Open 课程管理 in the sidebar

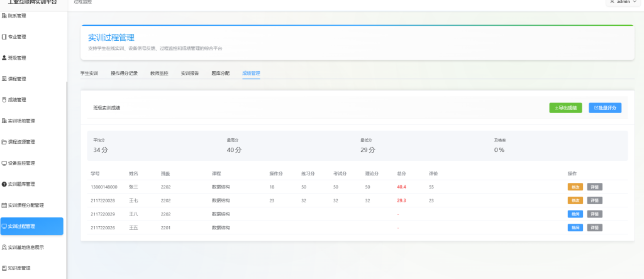tap(18, 79)
